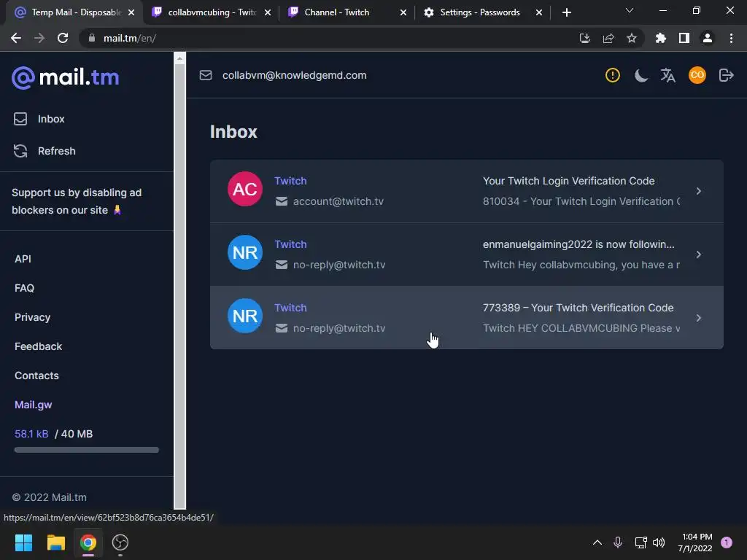Viewport: 747px width, 560px height.
Task: Open the Contacts link
Action: coord(36,376)
